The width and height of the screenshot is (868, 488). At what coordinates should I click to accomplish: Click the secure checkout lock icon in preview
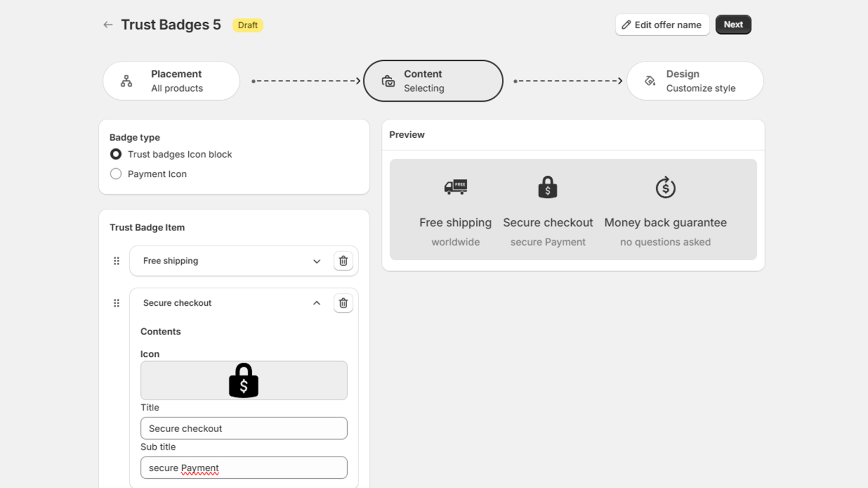[x=547, y=188]
